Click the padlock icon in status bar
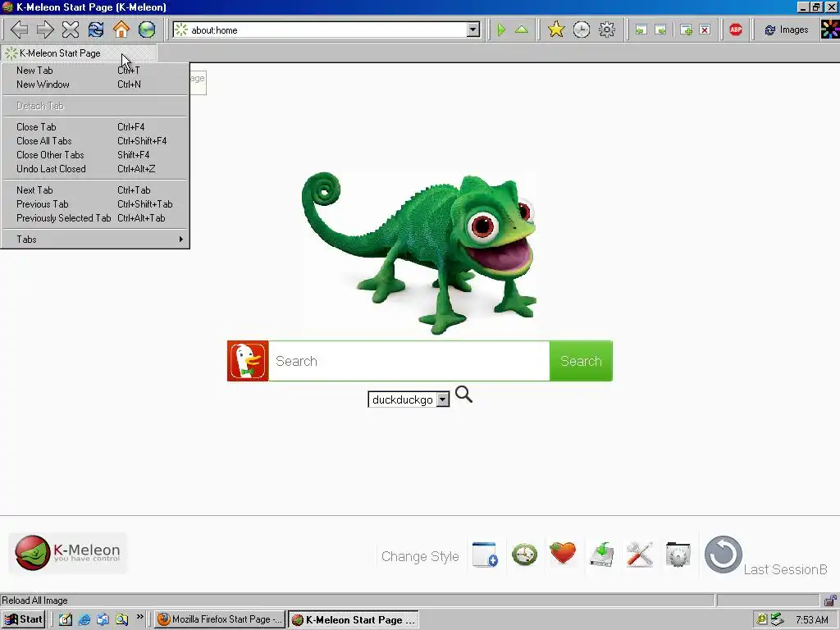The width and height of the screenshot is (840, 630). pyautogui.click(x=830, y=600)
